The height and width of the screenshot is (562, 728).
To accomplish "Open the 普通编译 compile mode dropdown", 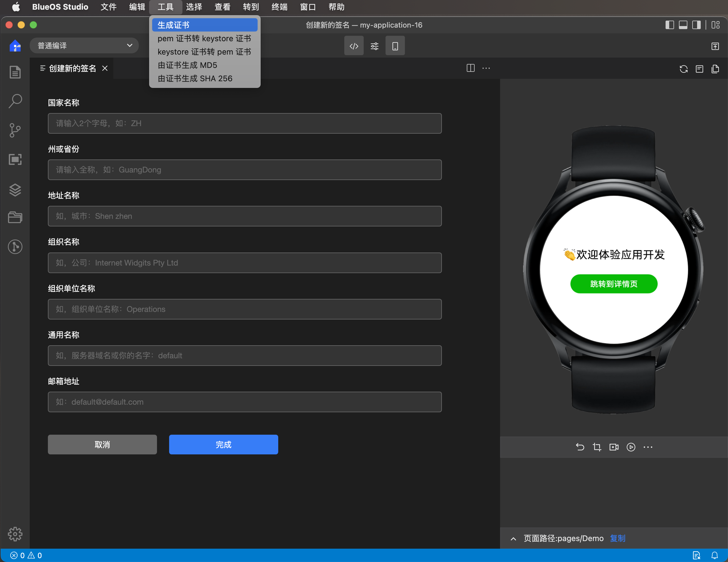I will pos(84,46).
